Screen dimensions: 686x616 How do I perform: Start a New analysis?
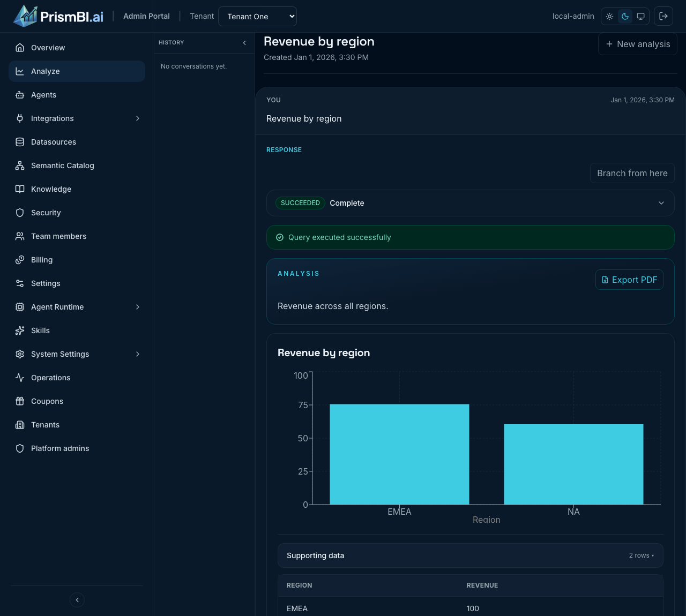[638, 44]
